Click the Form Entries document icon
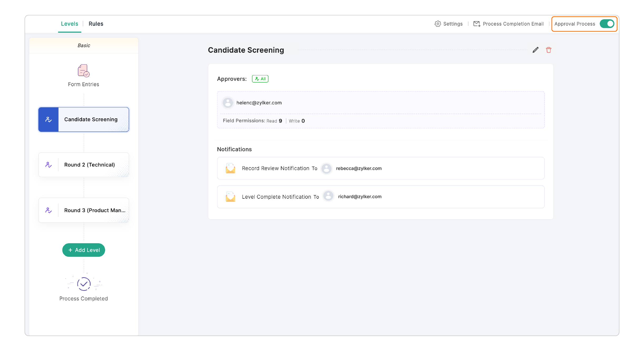Viewport: 644px width, 351px height. point(84,71)
